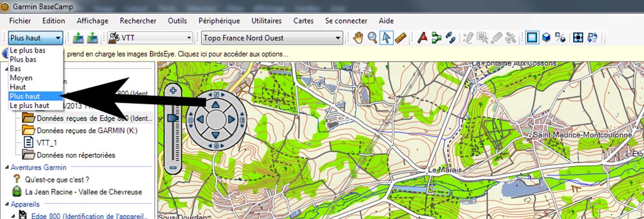Open the Edition menu
This screenshot has width=644, height=219.
[54, 21]
